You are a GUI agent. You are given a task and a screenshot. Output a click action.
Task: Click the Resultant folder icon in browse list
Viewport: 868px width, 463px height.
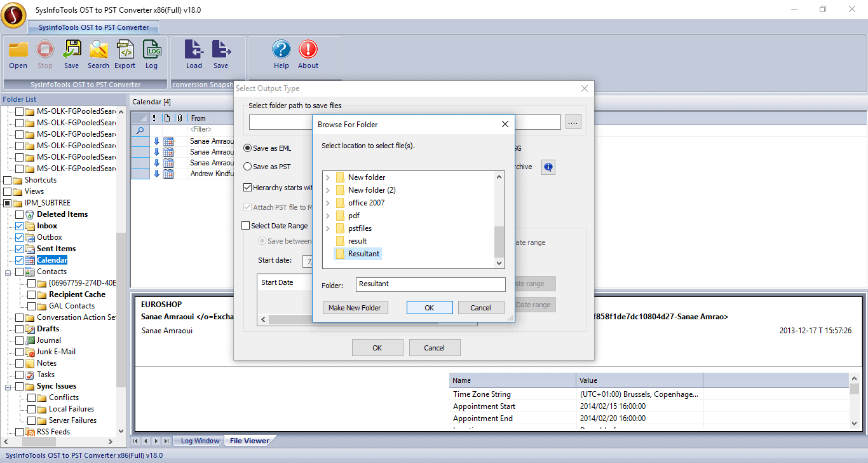click(340, 254)
